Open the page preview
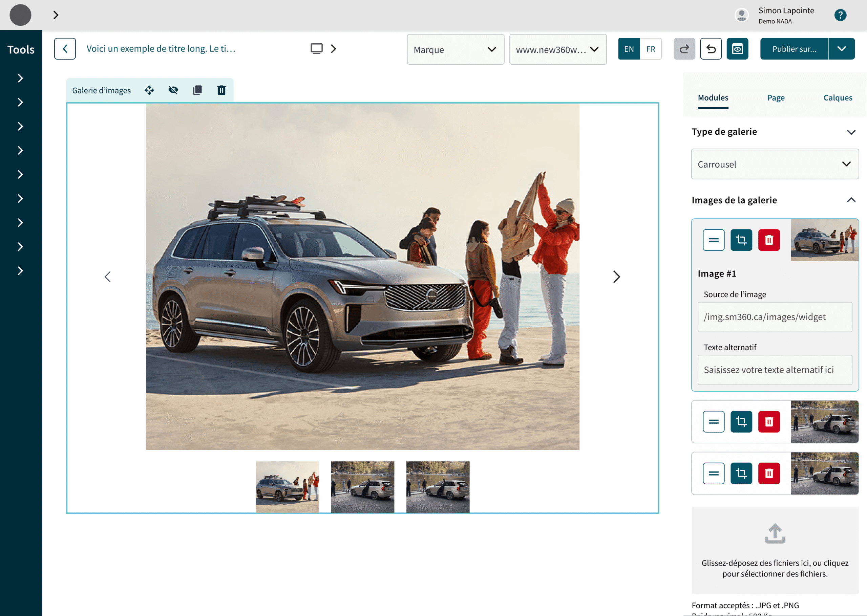The height and width of the screenshot is (616, 867). click(x=737, y=48)
